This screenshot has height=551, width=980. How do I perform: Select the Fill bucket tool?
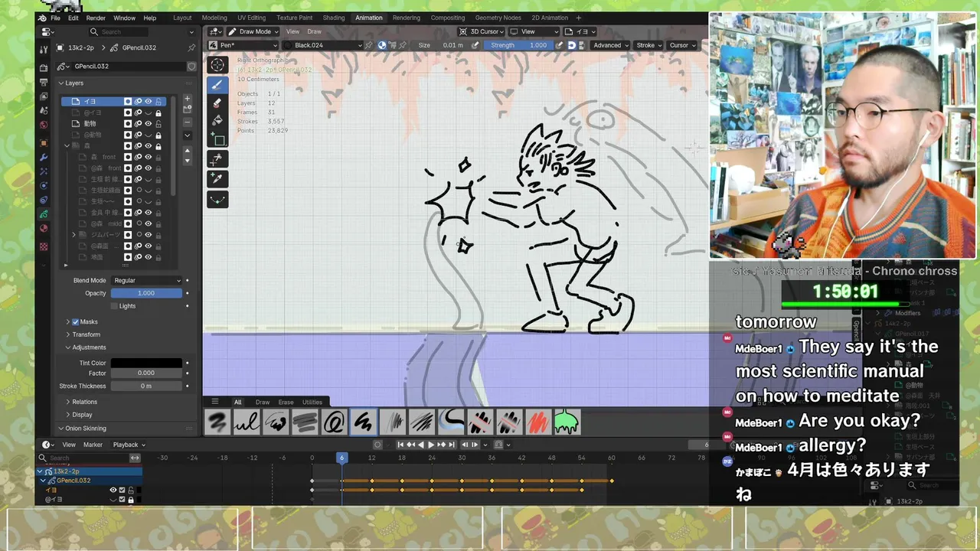coord(217,121)
